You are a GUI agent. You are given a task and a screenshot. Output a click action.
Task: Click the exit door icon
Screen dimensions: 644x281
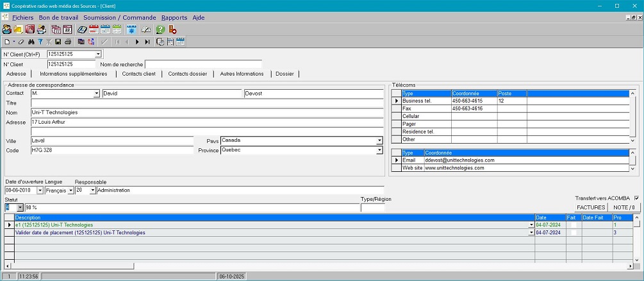point(172,30)
